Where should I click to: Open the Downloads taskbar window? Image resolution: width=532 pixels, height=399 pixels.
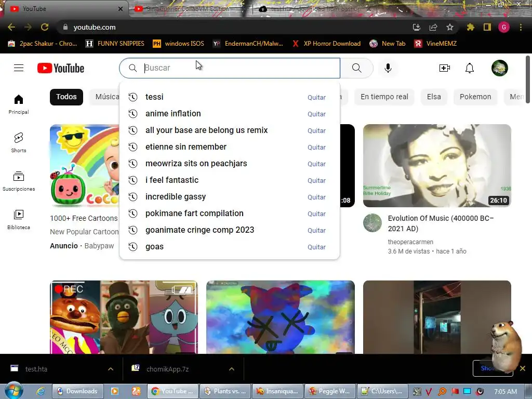tap(77, 391)
